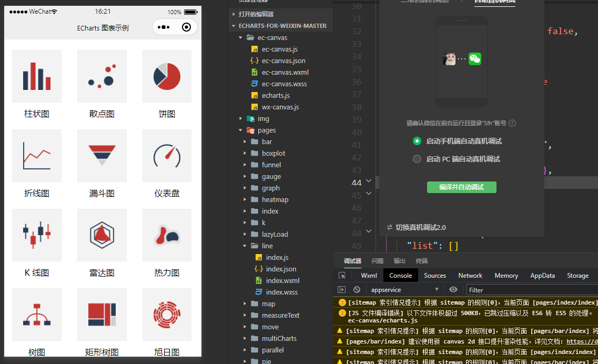Viewport: 598px width, 364px height.
Task: Open the 仪表盘 gauge chart icon
Action: coord(167,156)
